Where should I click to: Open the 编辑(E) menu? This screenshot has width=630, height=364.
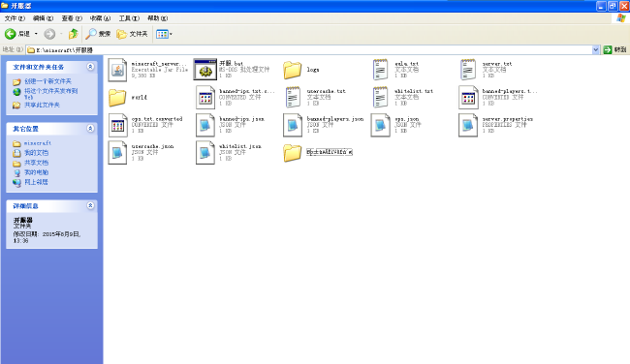point(43,18)
